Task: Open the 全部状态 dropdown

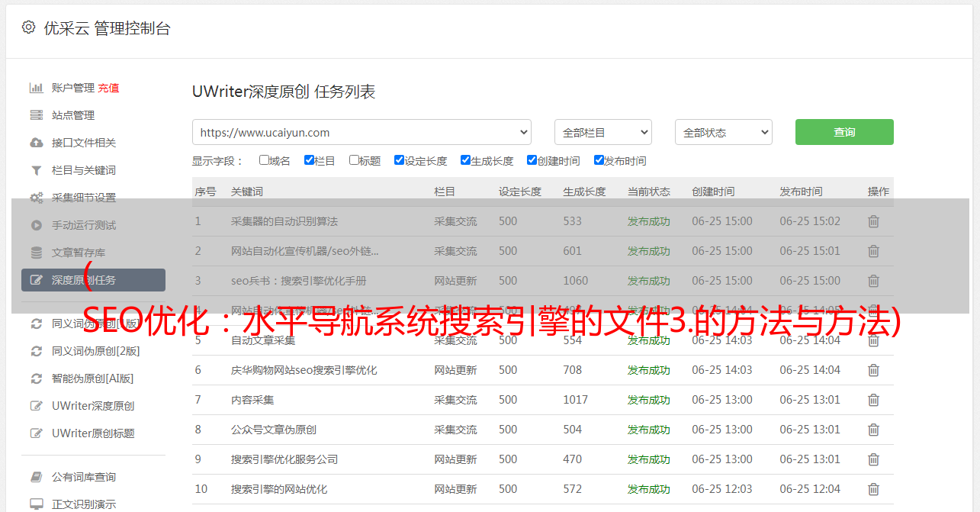Action: (723, 132)
